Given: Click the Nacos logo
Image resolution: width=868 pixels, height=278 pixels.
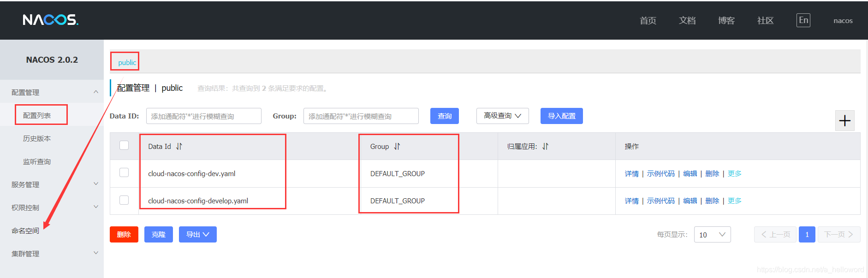Looking at the screenshot, I should pos(51,20).
